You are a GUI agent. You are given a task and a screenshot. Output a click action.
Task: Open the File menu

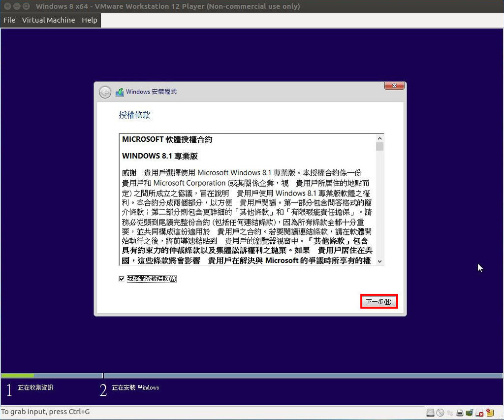pos(9,20)
